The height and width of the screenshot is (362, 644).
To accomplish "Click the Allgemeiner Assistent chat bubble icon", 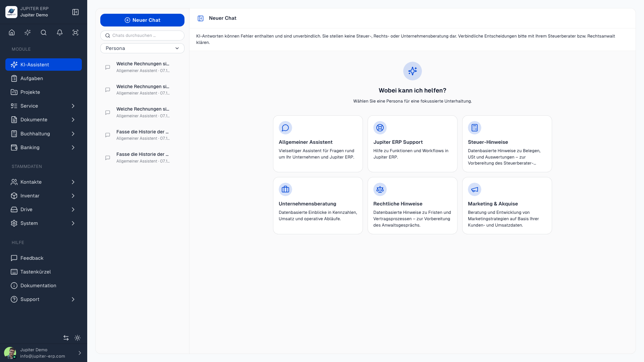I will click(x=285, y=128).
